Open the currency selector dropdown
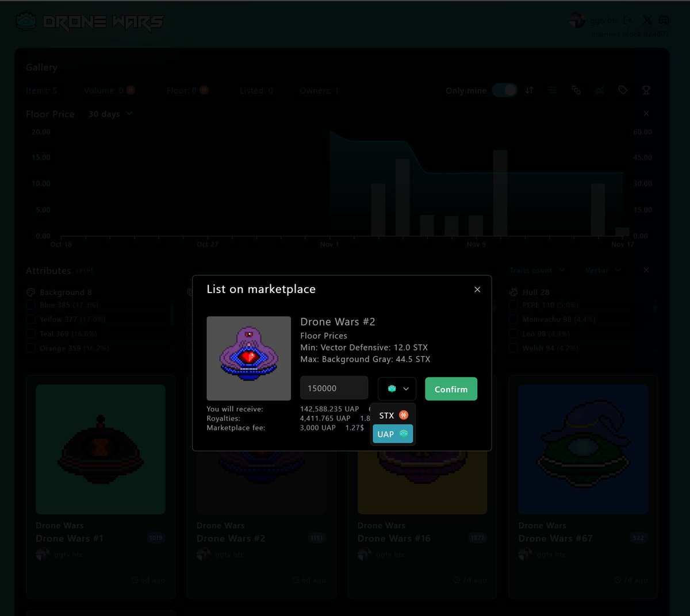The image size is (690, 616). click(397, 389)
